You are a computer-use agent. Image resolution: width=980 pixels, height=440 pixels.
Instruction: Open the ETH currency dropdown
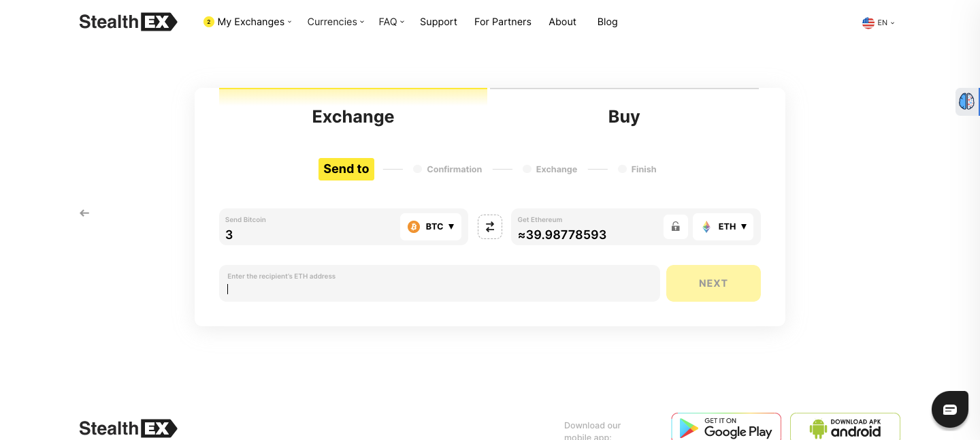pyautogui.click(x=723, y=227)
